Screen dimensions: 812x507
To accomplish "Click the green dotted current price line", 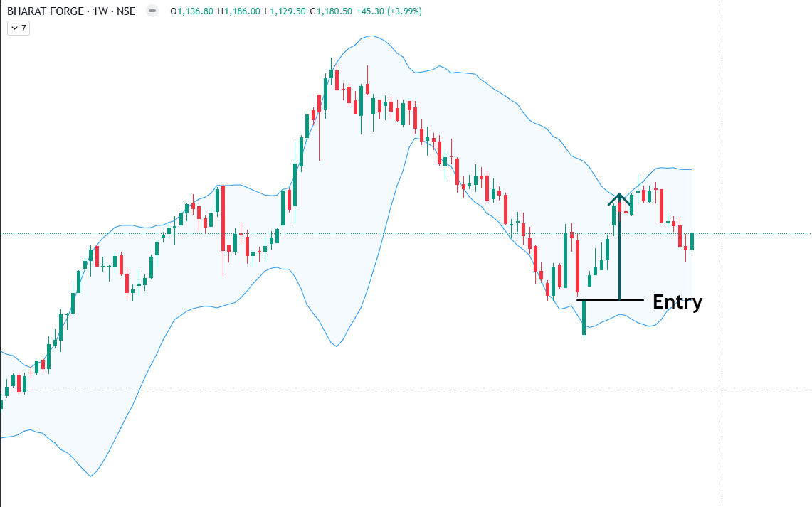I will tap(427, 233).
